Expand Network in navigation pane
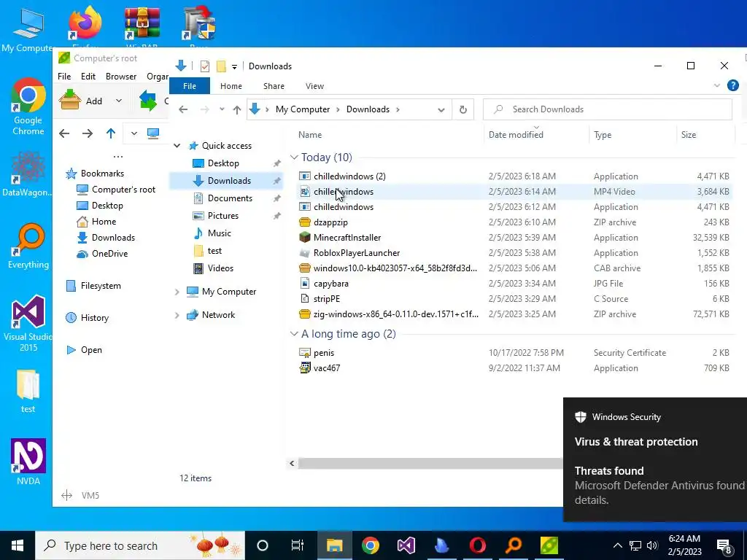747x560 pixels. point(177,315)
